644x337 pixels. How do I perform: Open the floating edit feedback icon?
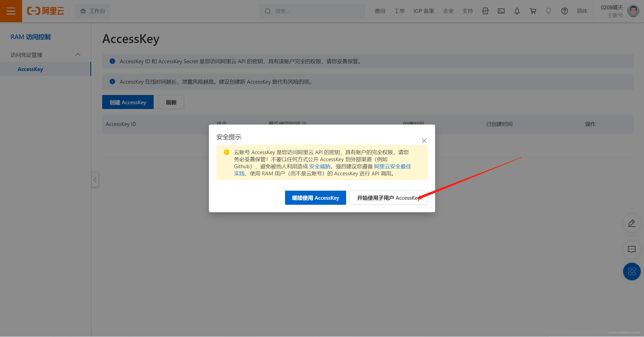tap(632, 223)
